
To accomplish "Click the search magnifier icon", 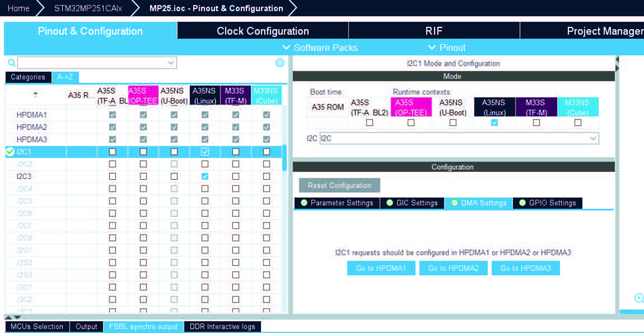I will pos(12,63).
